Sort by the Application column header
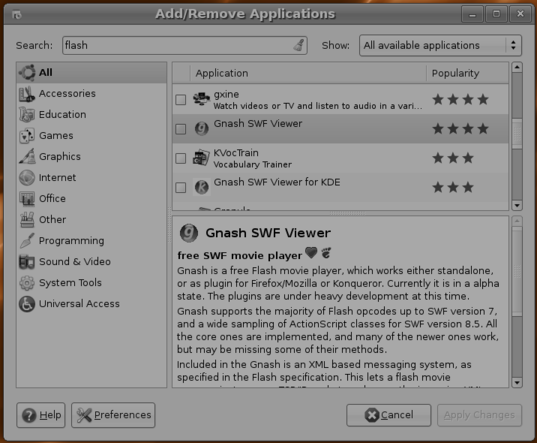The height and width of the screenshot is (443, 537). click(x=308, y=73)
